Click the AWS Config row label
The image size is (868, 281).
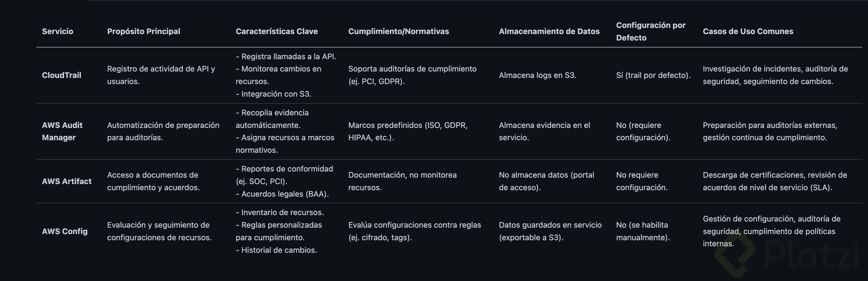[64, 231]
